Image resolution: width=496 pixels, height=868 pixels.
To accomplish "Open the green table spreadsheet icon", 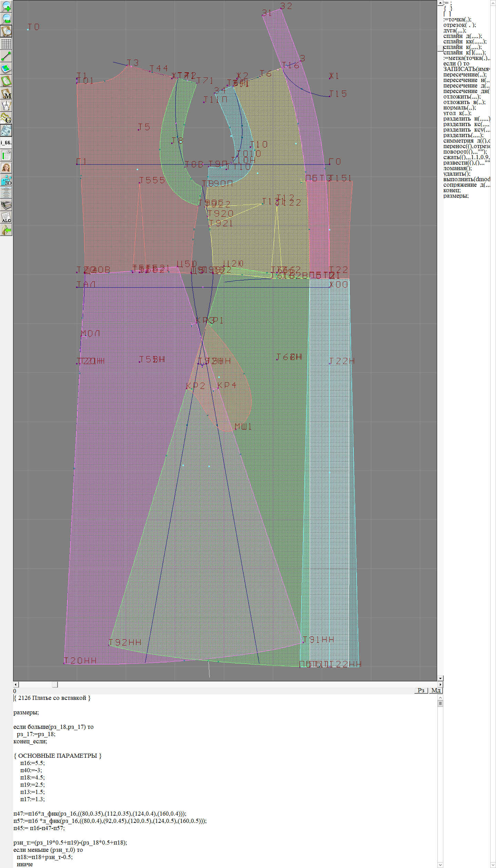I will pos(6,155).
